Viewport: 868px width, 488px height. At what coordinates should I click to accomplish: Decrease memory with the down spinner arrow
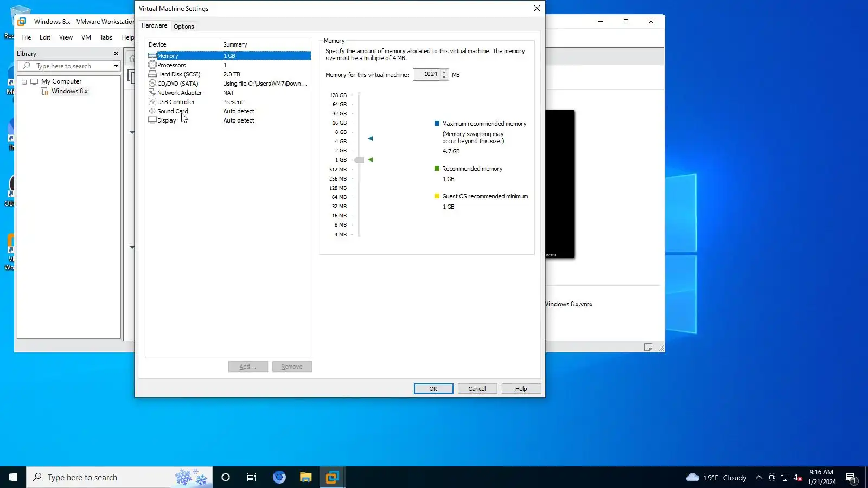444,77
